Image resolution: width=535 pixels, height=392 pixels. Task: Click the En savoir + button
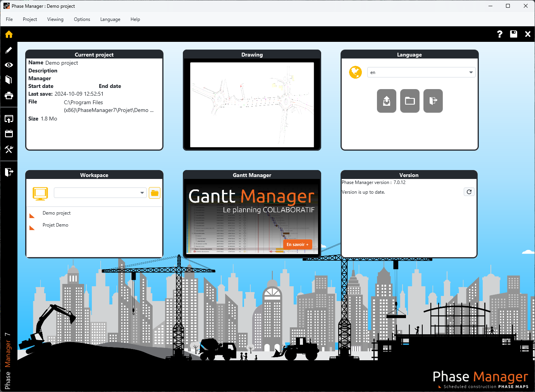click(x=298, y=244)
